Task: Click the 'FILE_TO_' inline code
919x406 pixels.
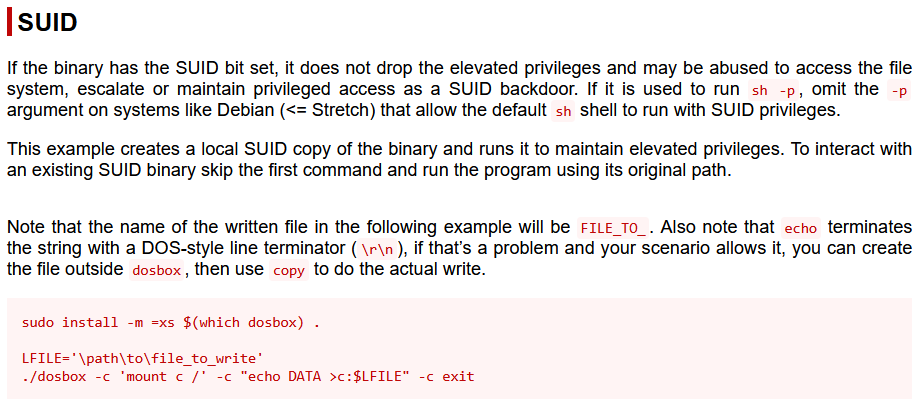Action: 612,227
